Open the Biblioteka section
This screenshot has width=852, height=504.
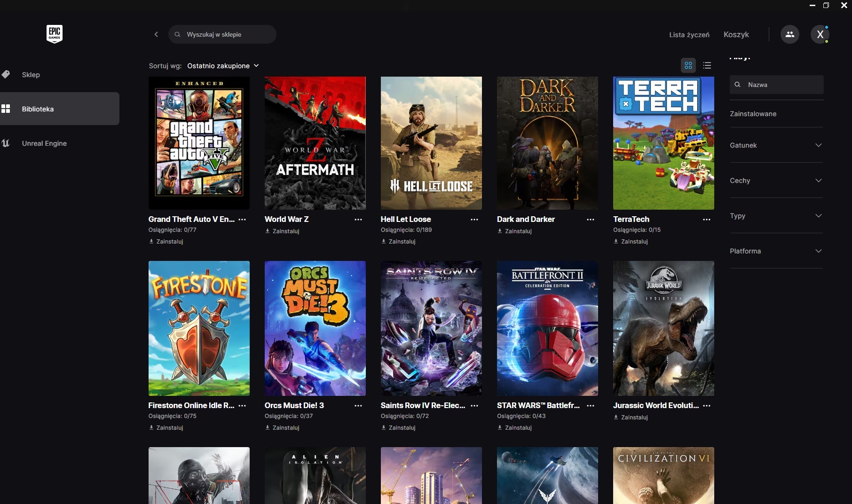[60, 109]
